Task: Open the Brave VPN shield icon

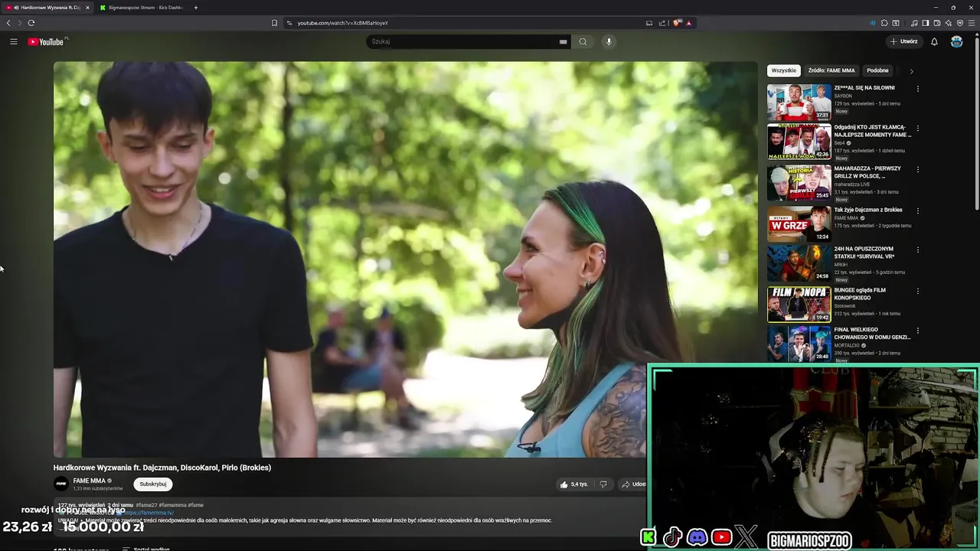Action: tap(960, 23)
